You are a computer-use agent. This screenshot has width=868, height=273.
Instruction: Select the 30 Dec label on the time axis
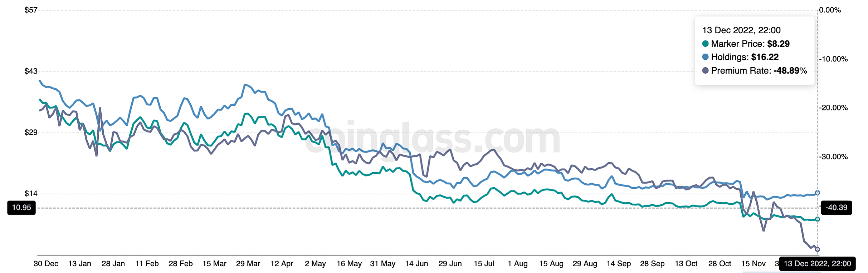click(x=46, y=264)
